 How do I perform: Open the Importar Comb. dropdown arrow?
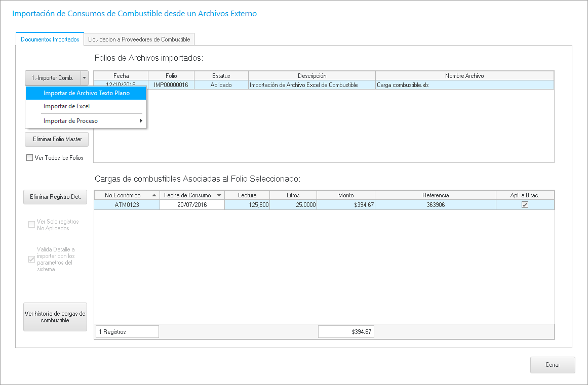point(84,78)
